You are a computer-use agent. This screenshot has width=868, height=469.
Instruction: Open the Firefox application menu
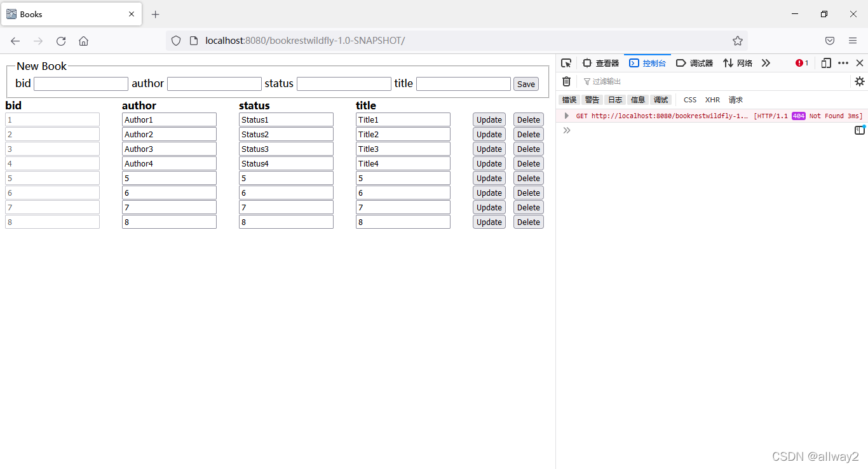click(853, 41)
